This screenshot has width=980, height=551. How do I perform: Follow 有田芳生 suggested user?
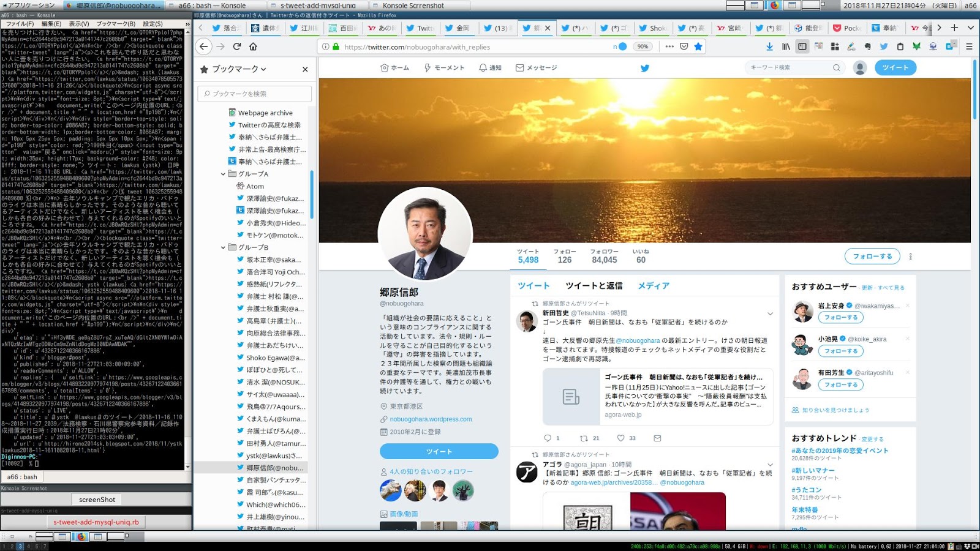[841, 384]
